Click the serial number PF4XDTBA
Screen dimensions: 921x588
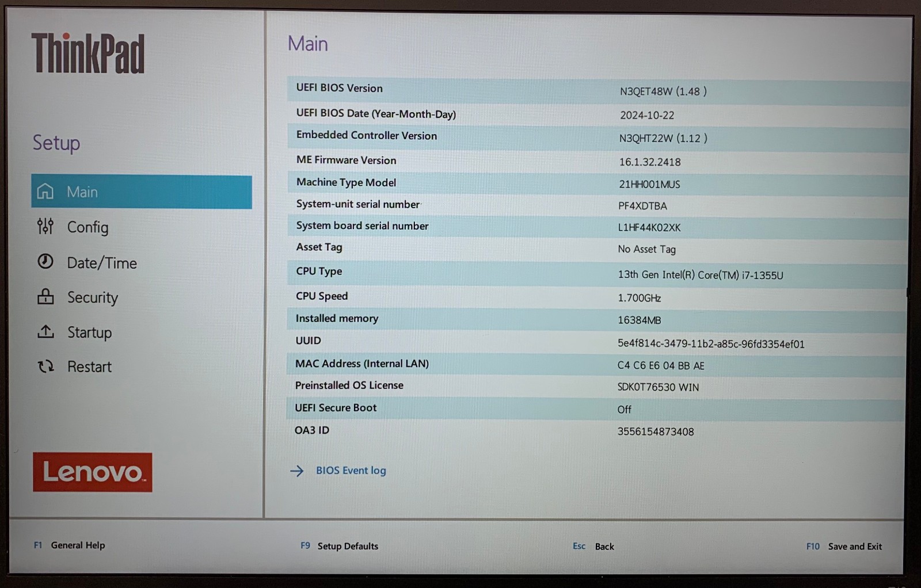click(x=642, y=206)
